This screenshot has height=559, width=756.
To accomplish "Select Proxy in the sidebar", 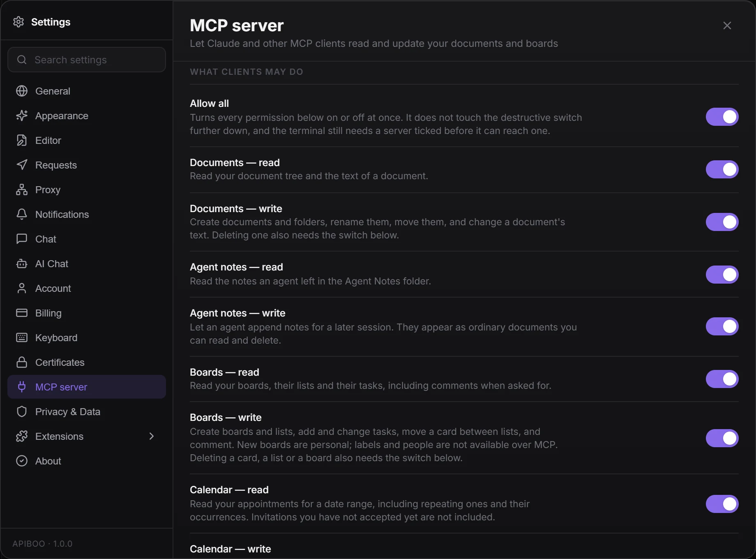I will [x=87, y=190].
